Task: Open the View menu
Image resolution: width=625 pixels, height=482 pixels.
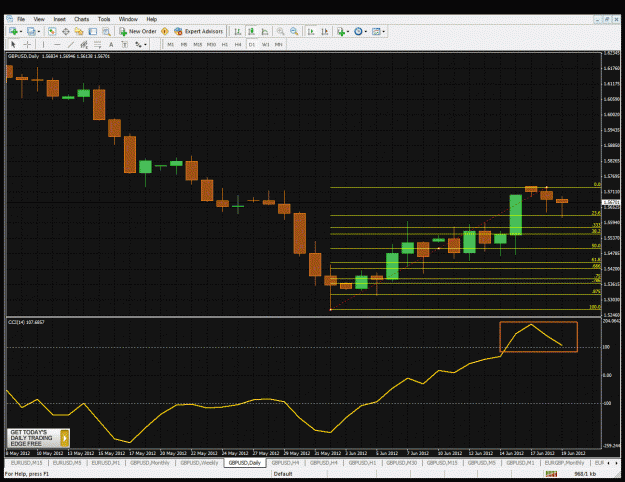Action: coord(39,19)
